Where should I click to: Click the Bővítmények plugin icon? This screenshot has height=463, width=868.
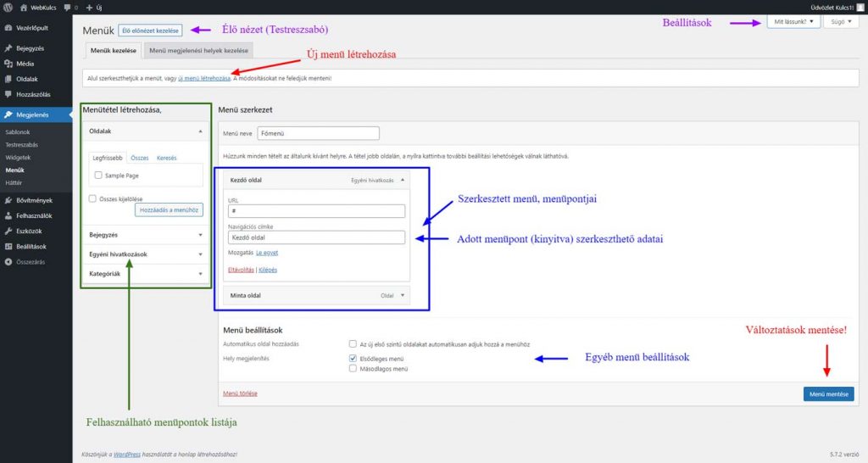(x=8, y=200)
